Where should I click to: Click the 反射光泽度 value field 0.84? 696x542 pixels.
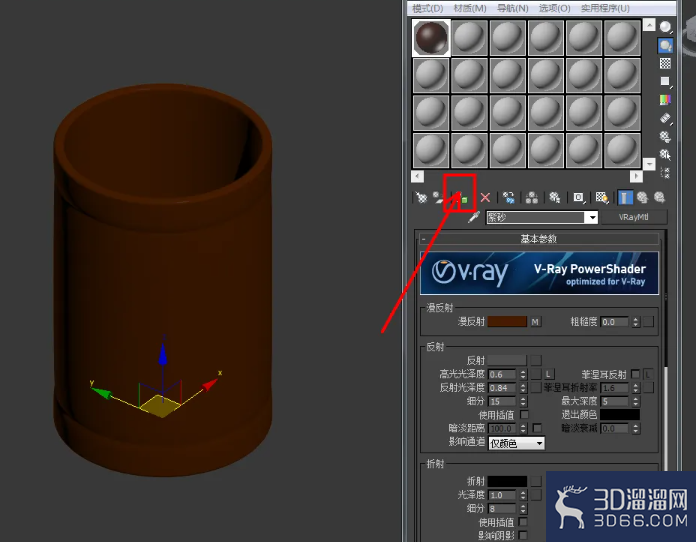click(x=502, y=388)
